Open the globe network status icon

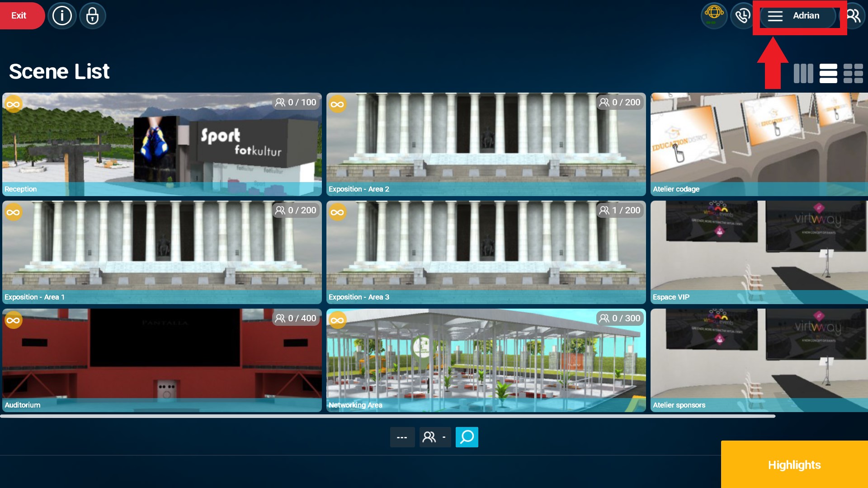click(714, 16)
